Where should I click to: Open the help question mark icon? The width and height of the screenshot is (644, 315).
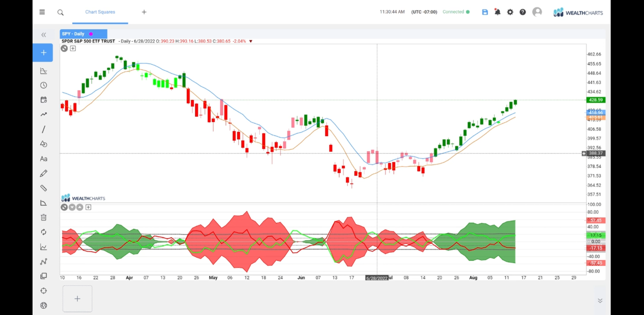(523, 12)
